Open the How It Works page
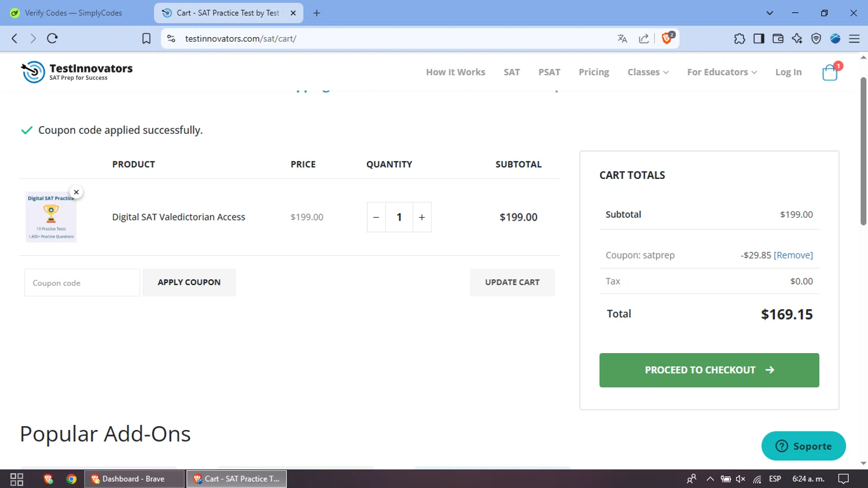 (x=455, y=72)
